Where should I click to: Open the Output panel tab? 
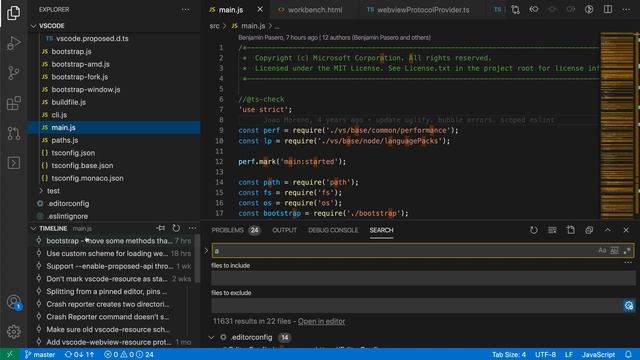tap(284, 230)
